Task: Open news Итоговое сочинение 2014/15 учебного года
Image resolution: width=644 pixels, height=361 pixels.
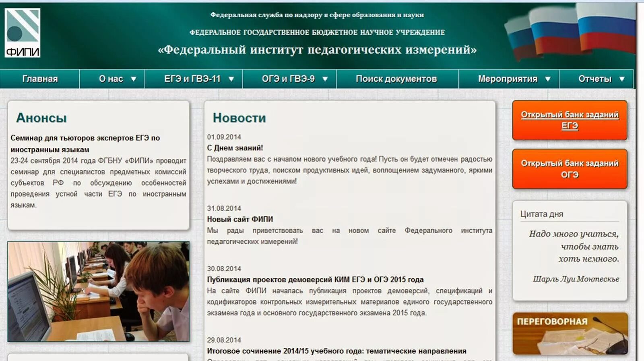Action: pos(336,351)
